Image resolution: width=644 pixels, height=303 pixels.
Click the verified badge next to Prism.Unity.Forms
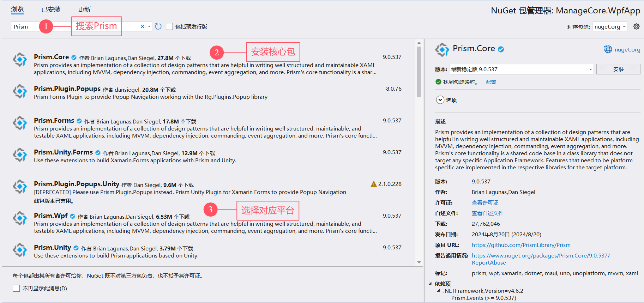tap(98, 153)
